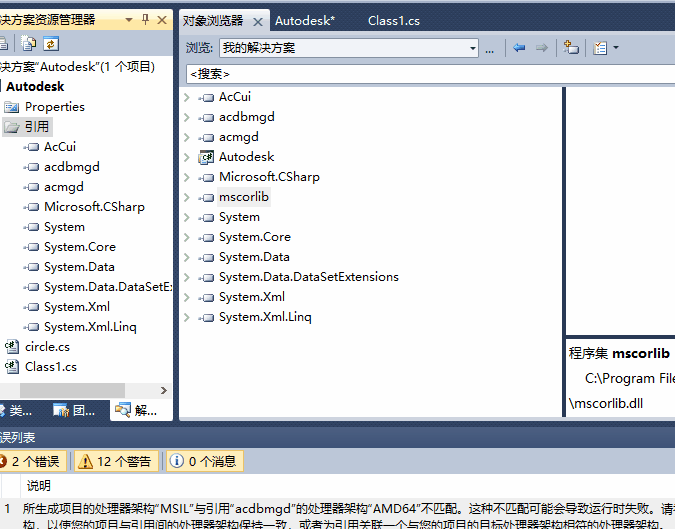675x529 pixels.
Task: Expand the System.Xml.Linq node in Object Browser
Action: pos(187,317)
